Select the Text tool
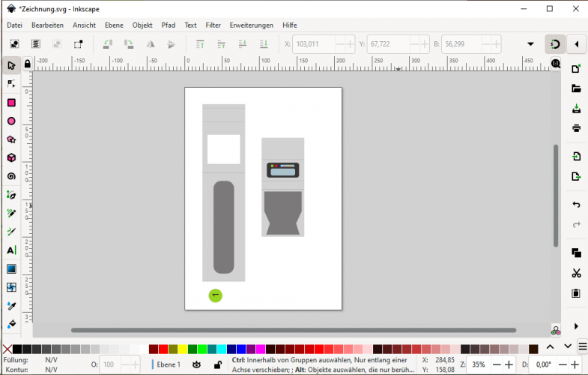Viewport: 588px width, 375px height. (x=11, y=250)
